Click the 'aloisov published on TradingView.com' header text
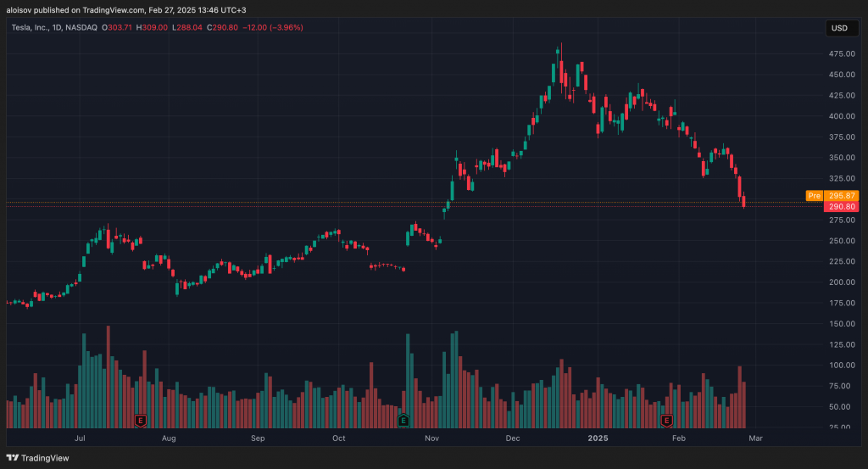 [75, 10]
